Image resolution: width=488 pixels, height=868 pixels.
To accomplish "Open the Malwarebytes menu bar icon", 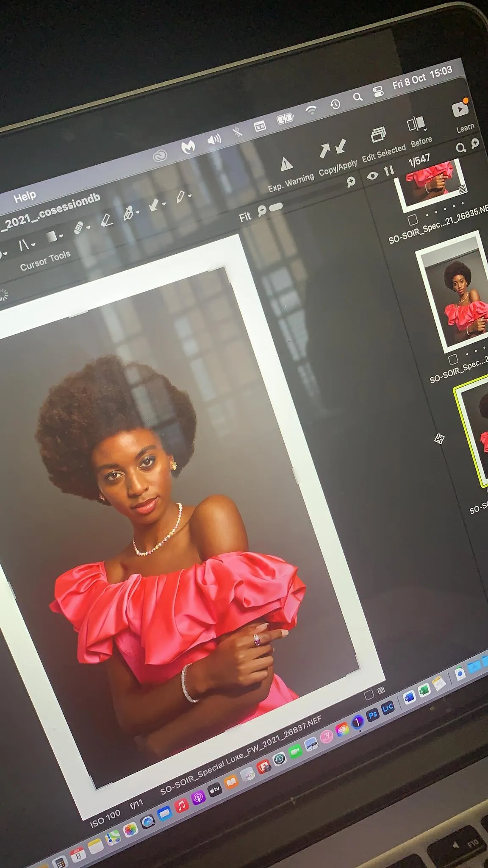I will coord(188,147).
